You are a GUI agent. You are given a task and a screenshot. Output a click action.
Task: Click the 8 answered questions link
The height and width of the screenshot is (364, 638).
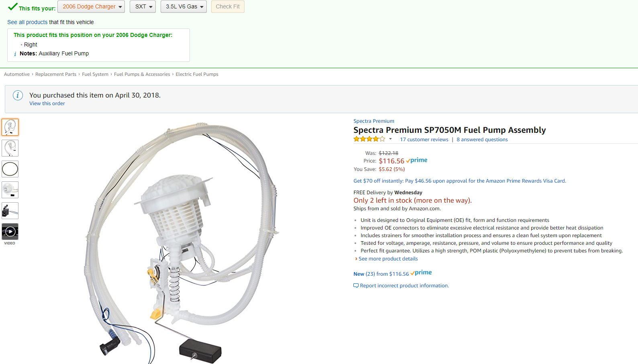[482, 140]
